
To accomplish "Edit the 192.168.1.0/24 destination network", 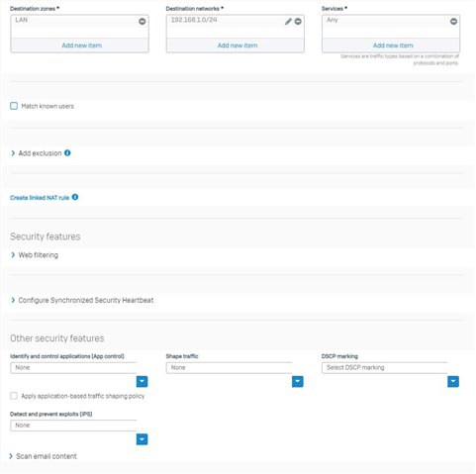I will pos(288,22).
